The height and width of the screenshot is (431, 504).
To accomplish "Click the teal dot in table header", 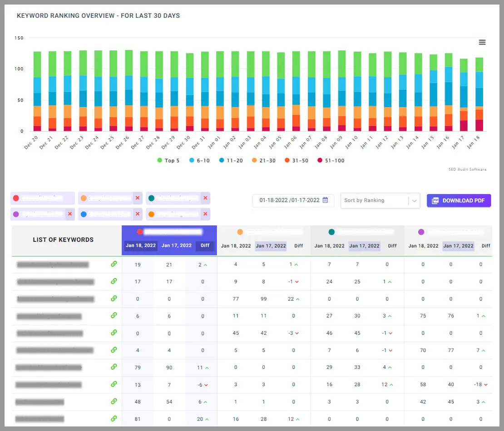I will 331,232.
